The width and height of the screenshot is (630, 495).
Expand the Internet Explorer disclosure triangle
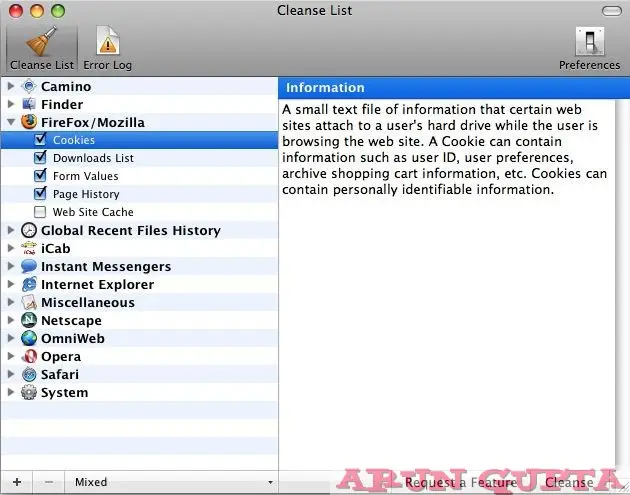(x=11, y=284)
